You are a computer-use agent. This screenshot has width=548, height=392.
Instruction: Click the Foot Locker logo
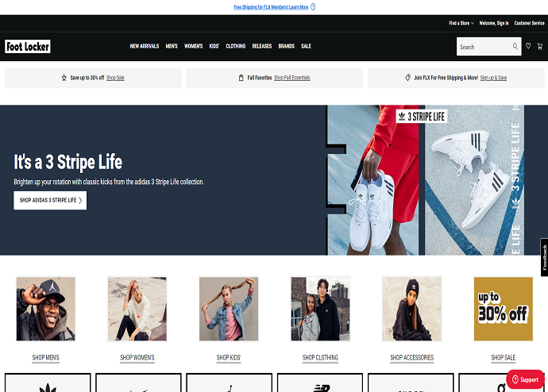click(x=28, y=47)
